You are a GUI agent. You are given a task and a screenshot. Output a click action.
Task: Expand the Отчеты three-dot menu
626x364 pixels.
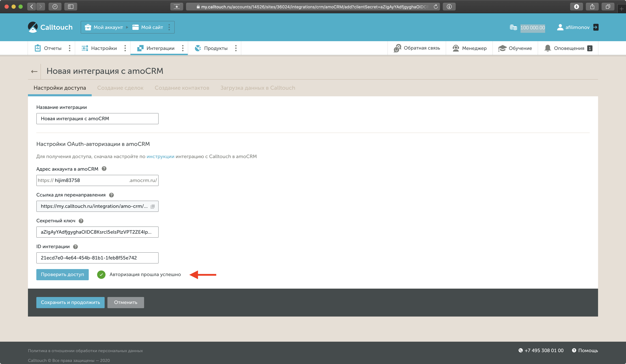[70, 48]
